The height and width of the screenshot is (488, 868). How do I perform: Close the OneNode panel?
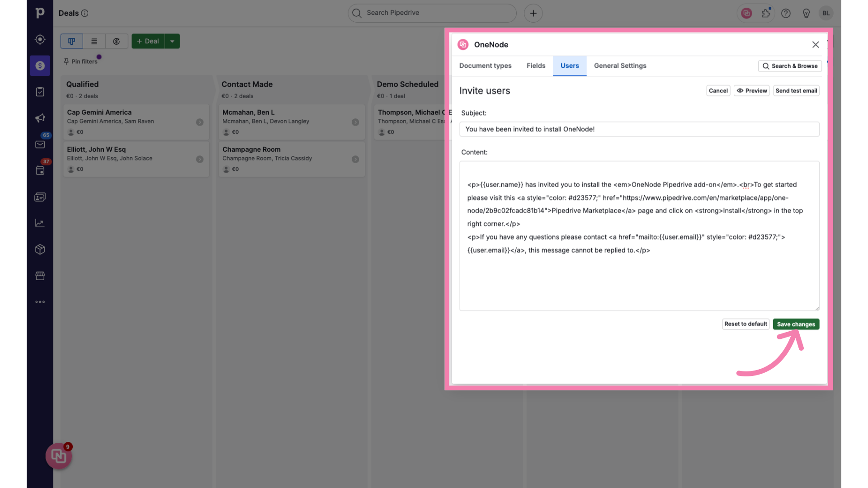point(816,44)
